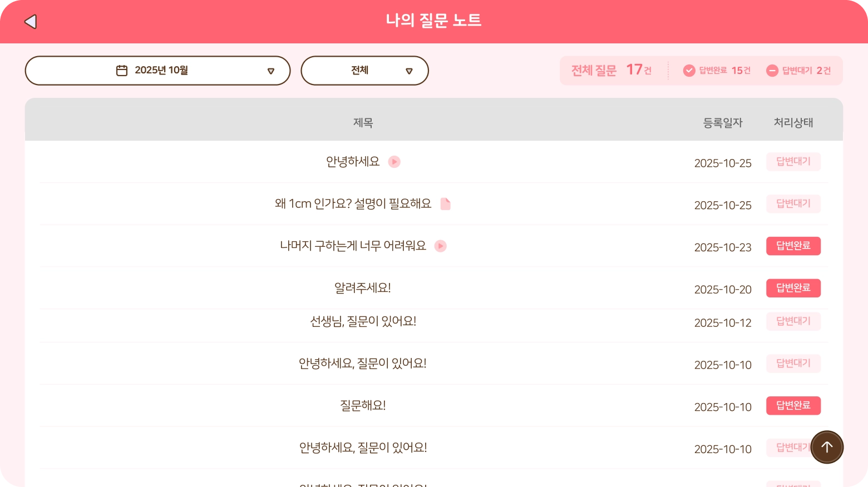
Task: Click the 답변완료 checkmark icon in summary
Action: coord(689,71)
